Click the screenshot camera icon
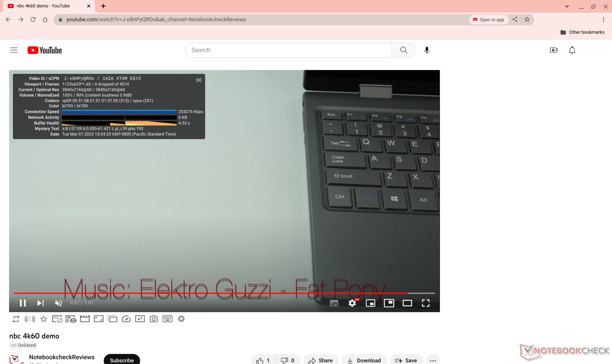This screenshot has height=364, width=612. 154,319
